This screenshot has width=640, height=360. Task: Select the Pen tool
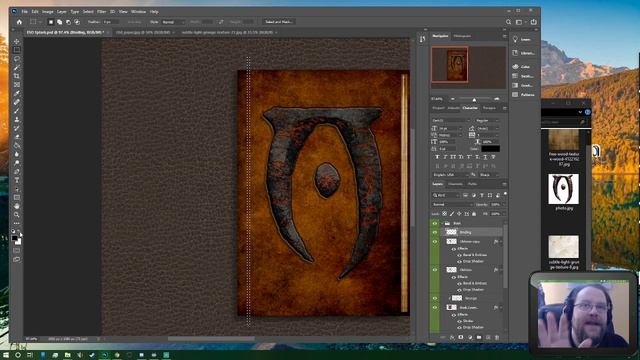[x=16, y=171]
